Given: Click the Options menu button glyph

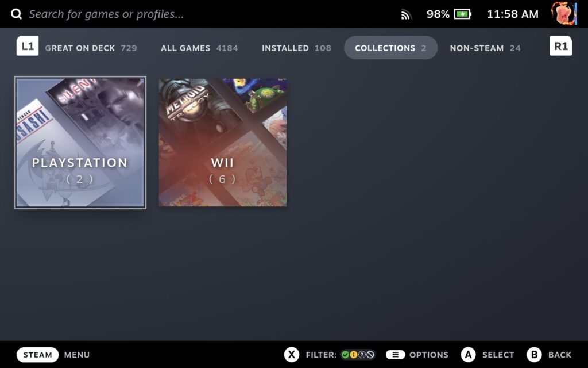Looking at the screenshot, I should pos(395,355).
